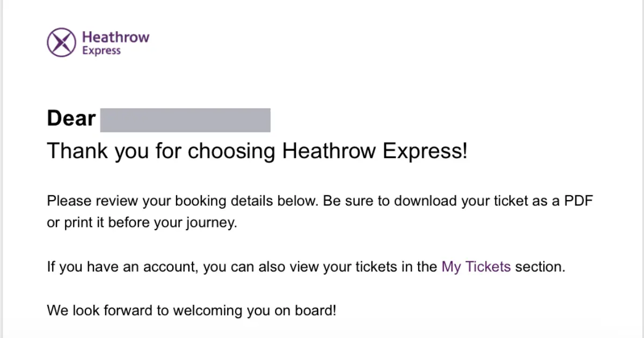Click "or print it before your journey" line
The height and width of the screenshot is (338, 644).
[142, 223]
